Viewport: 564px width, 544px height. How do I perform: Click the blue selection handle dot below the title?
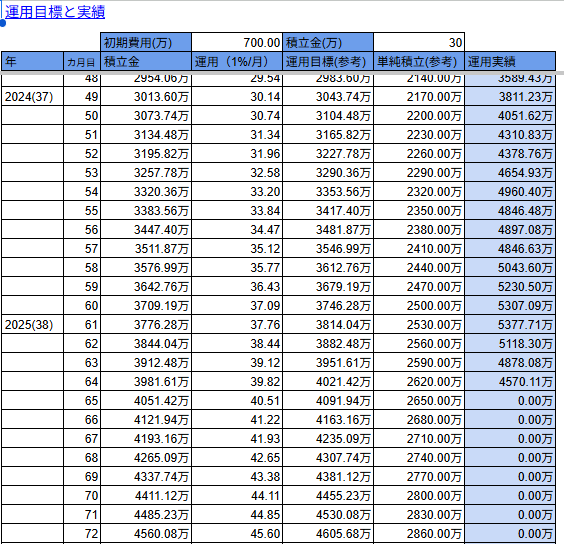[x=3, y=23]
